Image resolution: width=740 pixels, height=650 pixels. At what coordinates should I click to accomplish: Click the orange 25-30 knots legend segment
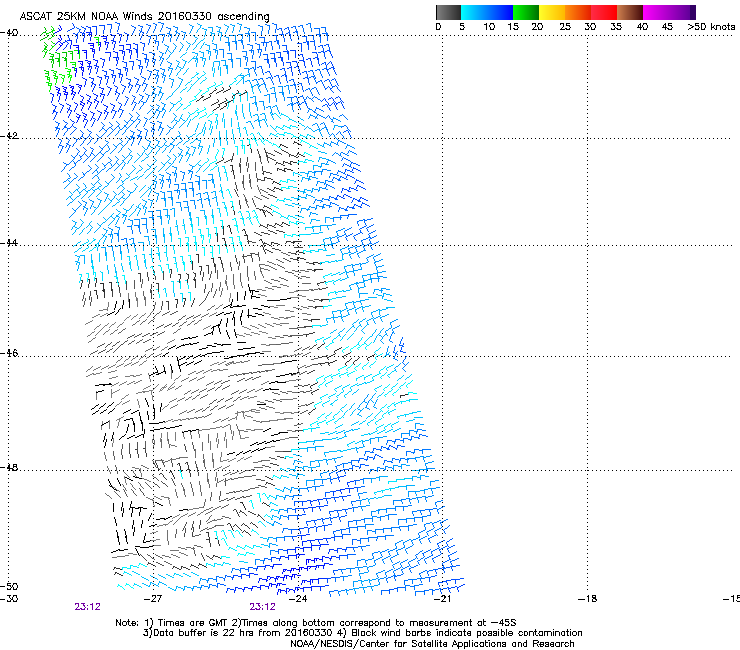click(x=578, y=12)
